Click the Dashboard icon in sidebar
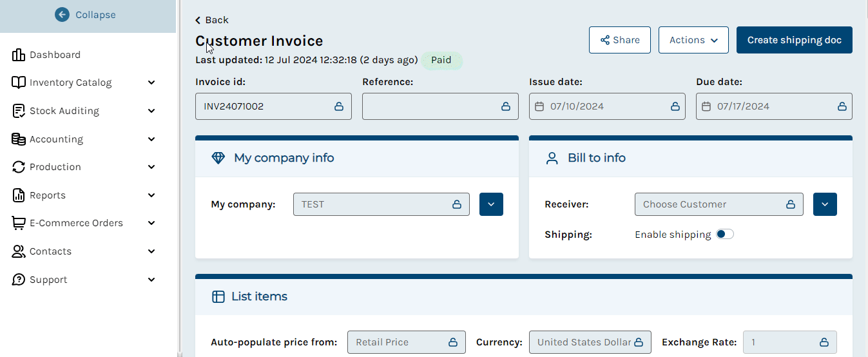 pyautogui.click(x=19, y=55)
